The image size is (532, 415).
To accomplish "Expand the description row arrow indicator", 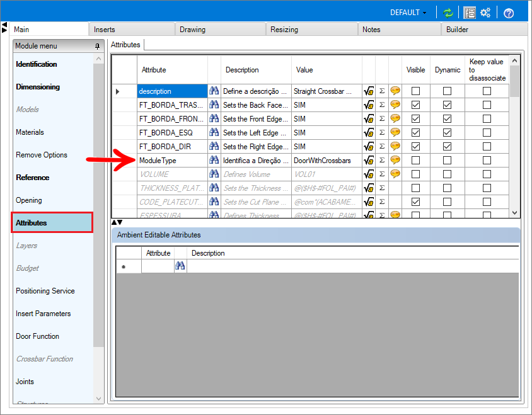I will 118,92.
